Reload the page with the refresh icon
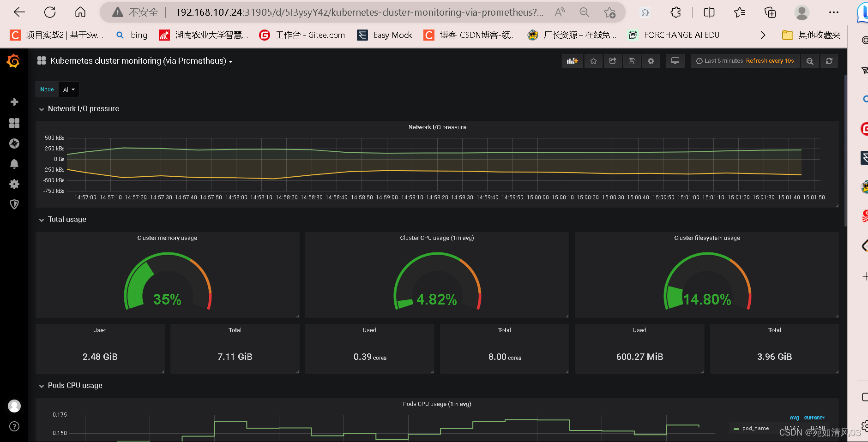868x442 pixels. click(x=50, y=12)
